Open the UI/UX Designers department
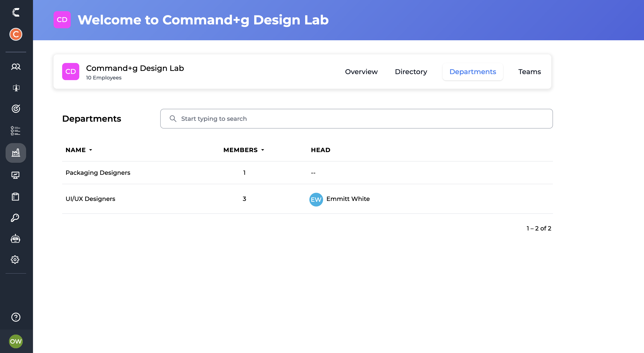This screenshot has height=353, width=644. (90, 199)
